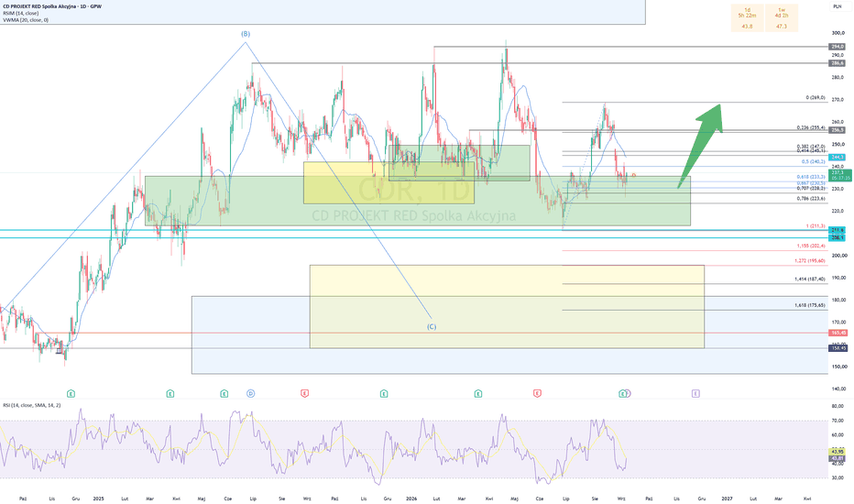
Task: Select the green arrow drawing on chart
Action: [x=702, y=145]
